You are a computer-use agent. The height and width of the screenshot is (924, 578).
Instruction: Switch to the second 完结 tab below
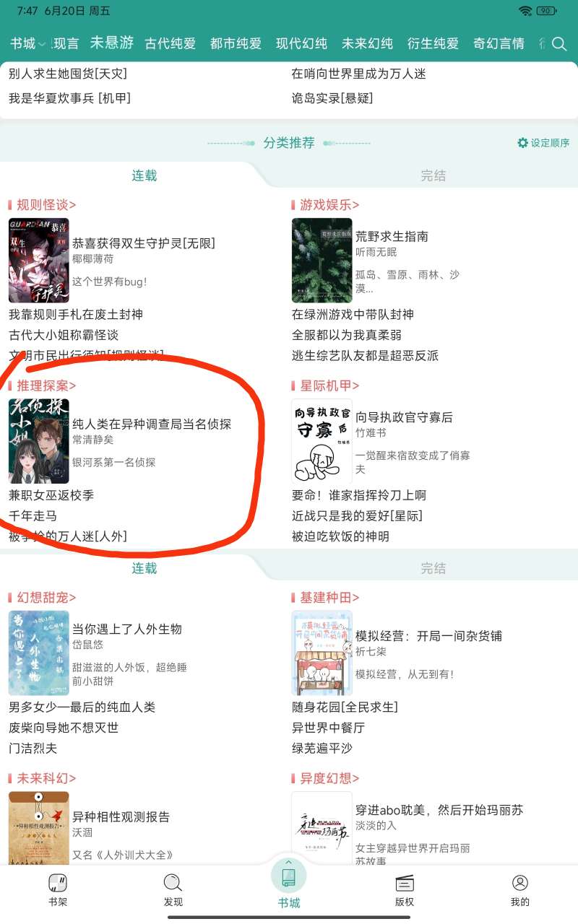pos(433,568)
